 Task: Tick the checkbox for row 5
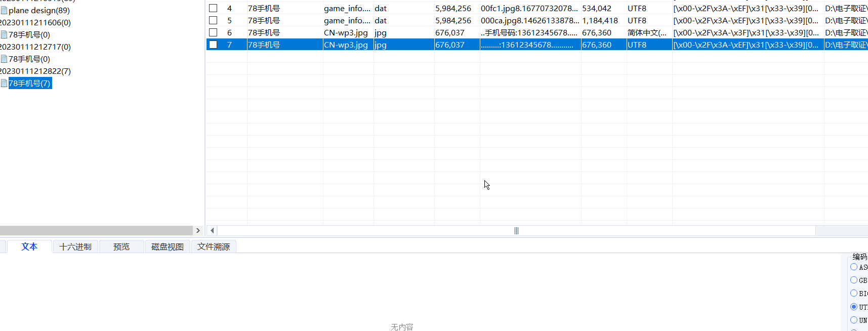pyautogui.click(x=213, y=20)
